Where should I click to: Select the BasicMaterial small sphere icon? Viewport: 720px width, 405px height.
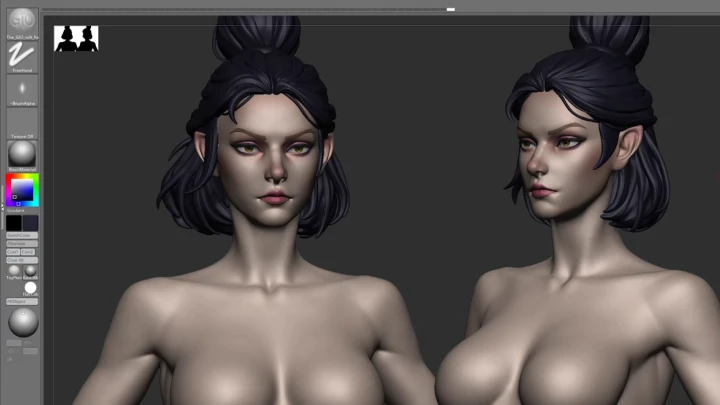pyautogui.click(x=31, y=271)
